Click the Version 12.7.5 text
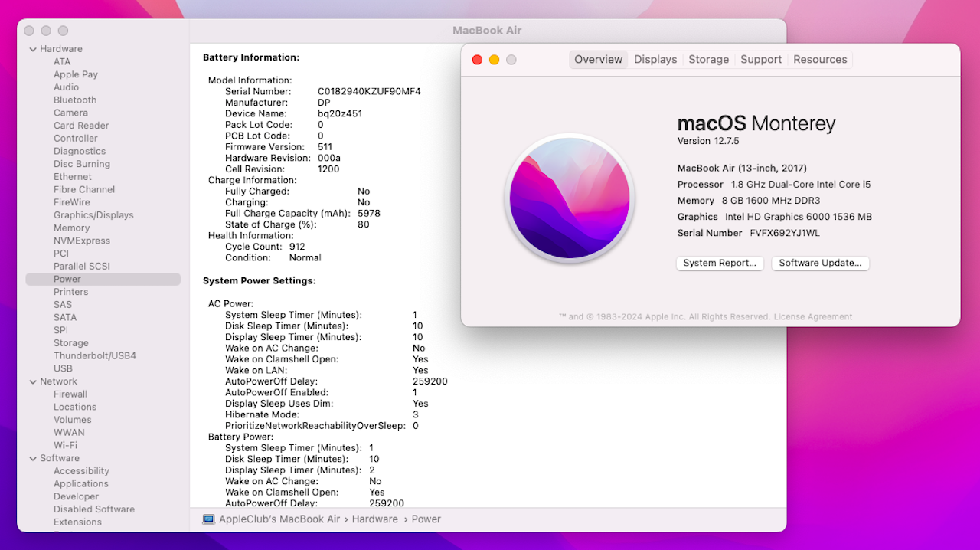 [x=708, y=141]
